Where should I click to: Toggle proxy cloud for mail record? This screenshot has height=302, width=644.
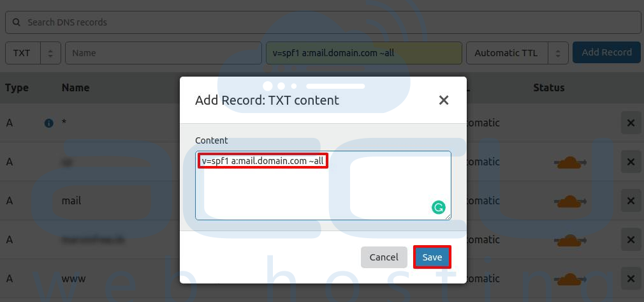click(x=570, y=202)
